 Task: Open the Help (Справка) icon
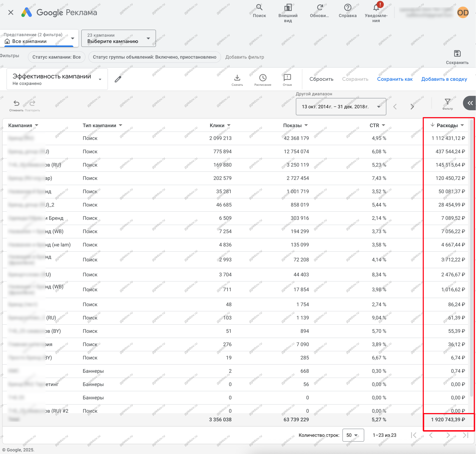click(348, 7)
